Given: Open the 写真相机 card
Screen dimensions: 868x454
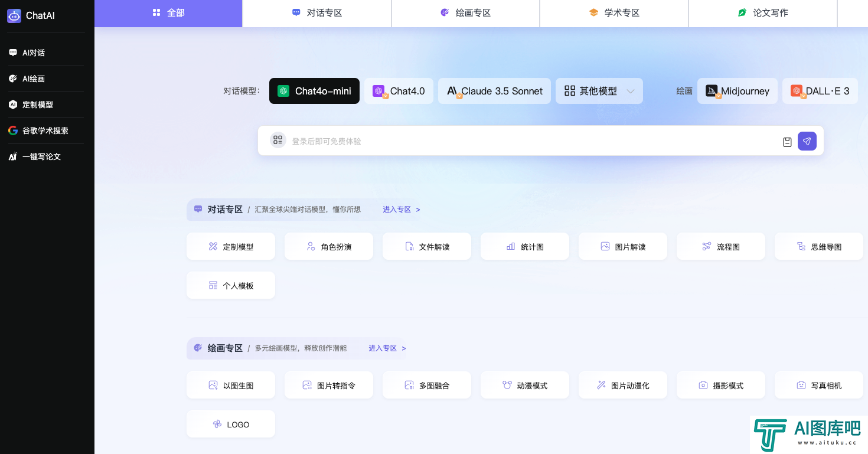Looking at the screenshot, I should click(x=819, y=385).
